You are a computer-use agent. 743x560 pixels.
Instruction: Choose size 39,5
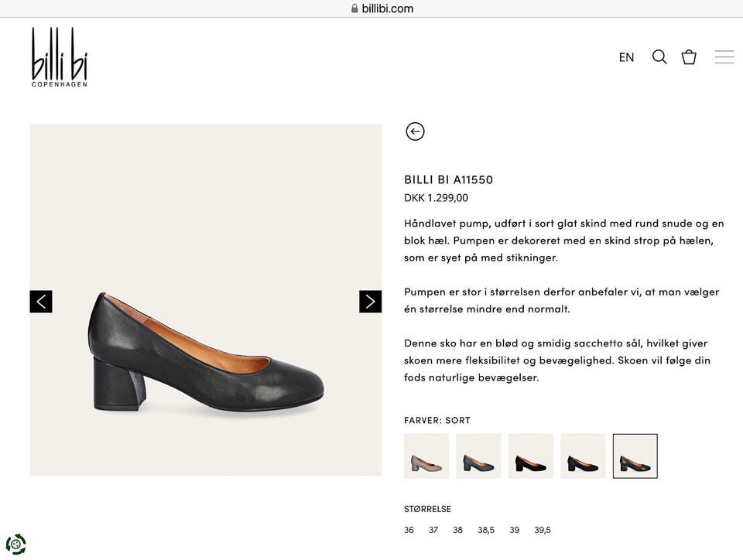point(543,531)
